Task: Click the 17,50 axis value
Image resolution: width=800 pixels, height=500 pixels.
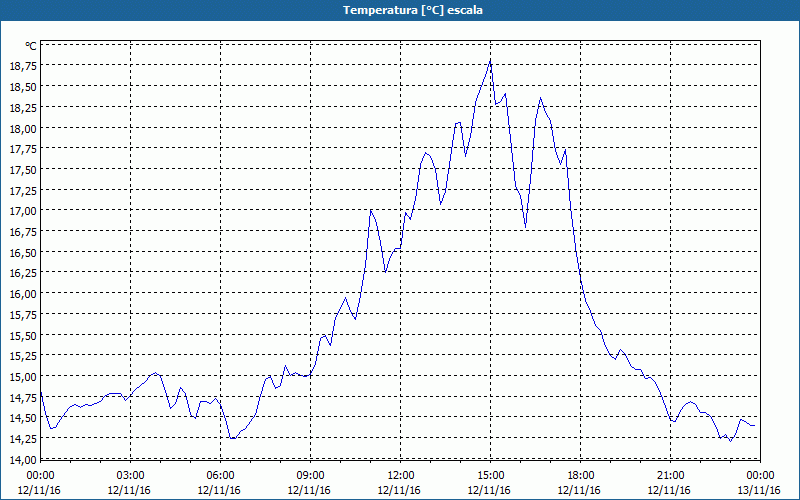Action: pos(23,169)
